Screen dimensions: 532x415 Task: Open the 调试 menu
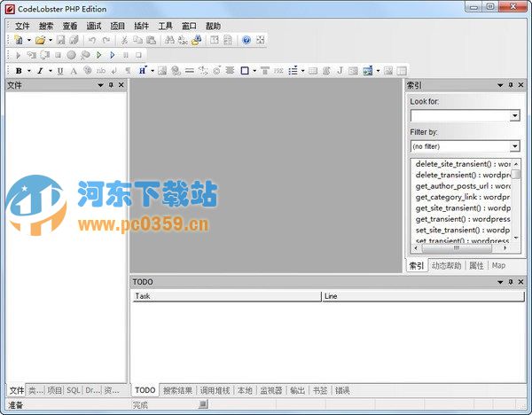[x=94, y=26]
